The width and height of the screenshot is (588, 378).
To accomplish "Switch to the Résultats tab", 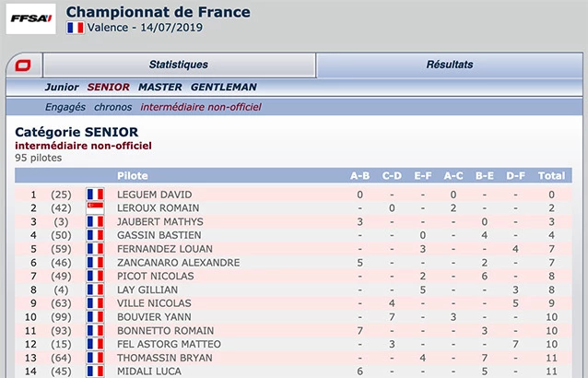I will click(x=450, y=65).
